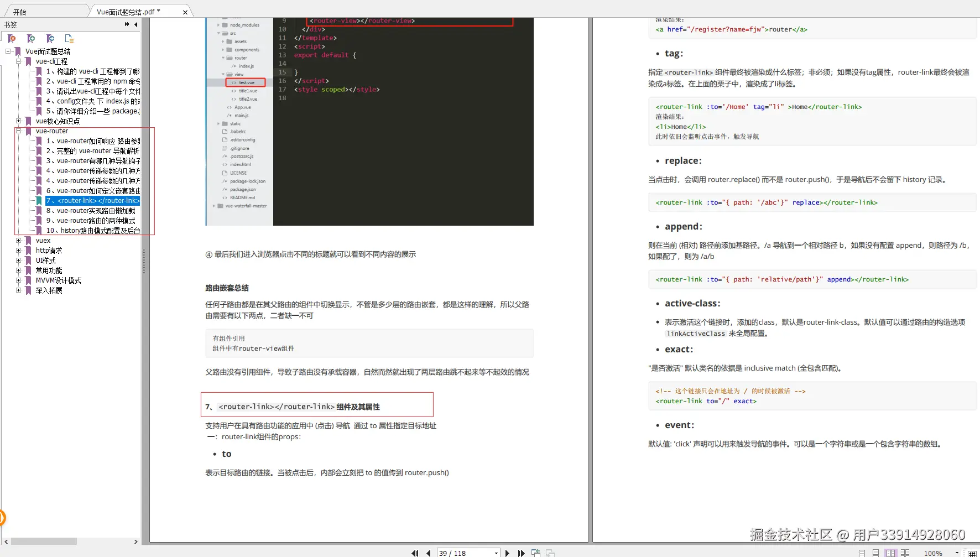
Task: Select the 深入拓展 bookmark
Action: pos(49,290)
